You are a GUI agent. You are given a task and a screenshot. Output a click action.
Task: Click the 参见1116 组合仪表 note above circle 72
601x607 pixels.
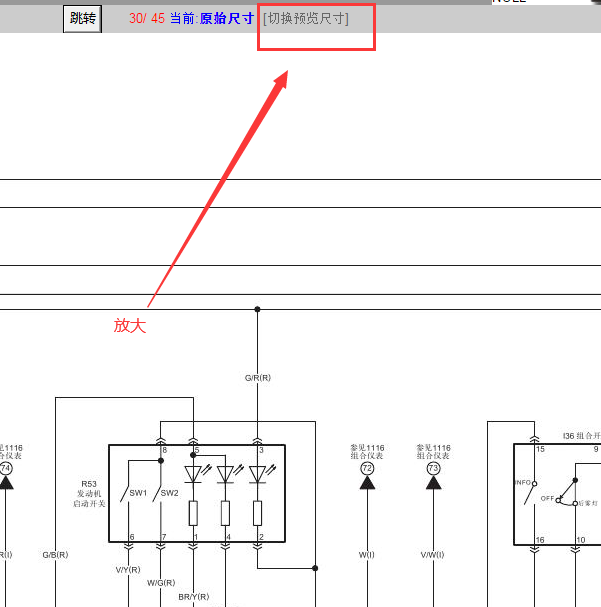pyautogui.click(x=367, y=452)
